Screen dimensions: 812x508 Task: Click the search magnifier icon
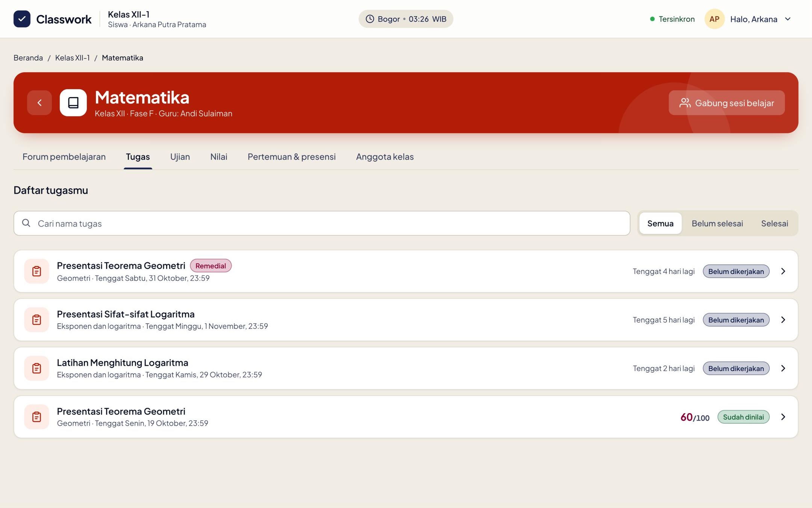click(26, 223)
